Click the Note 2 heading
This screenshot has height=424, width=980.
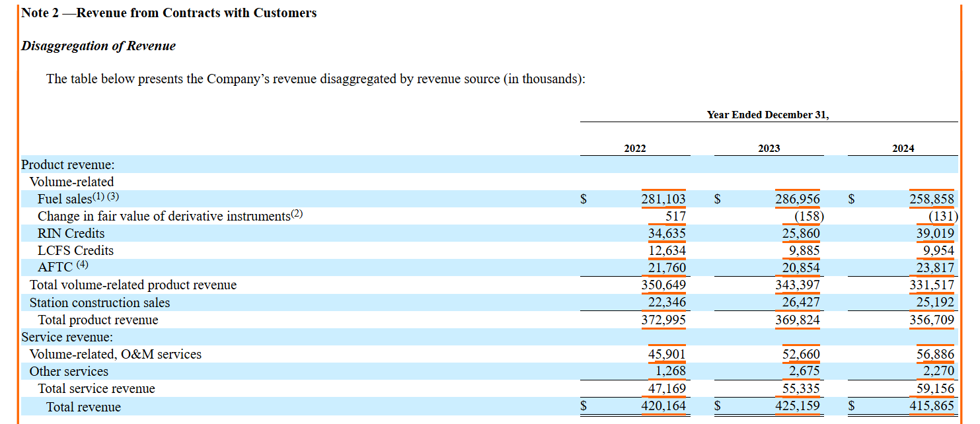click(x=169, y=13)
